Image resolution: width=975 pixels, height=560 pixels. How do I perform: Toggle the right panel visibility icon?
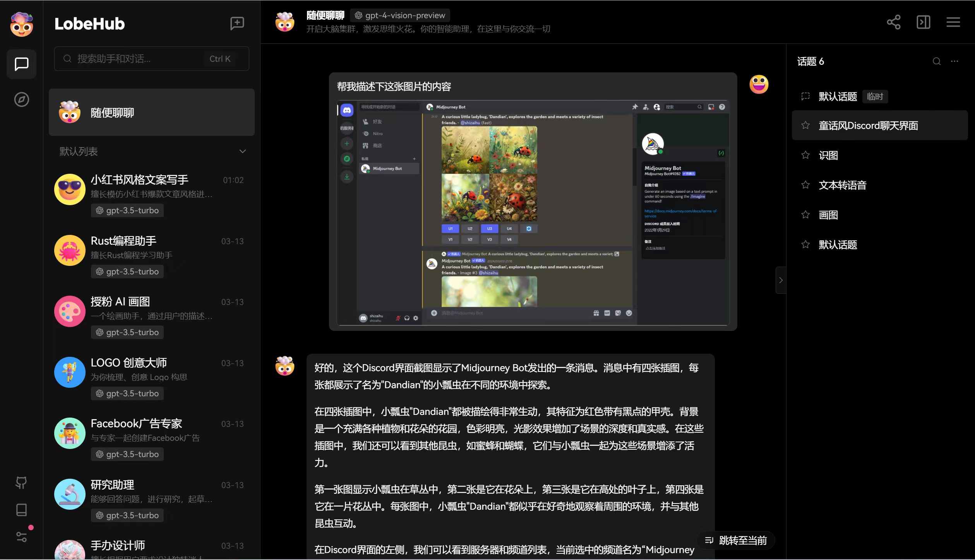click(923, 22)
